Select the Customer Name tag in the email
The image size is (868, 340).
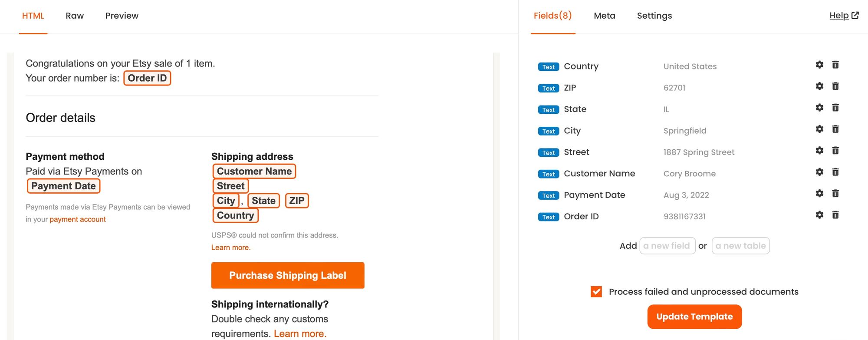pos(254,171)
